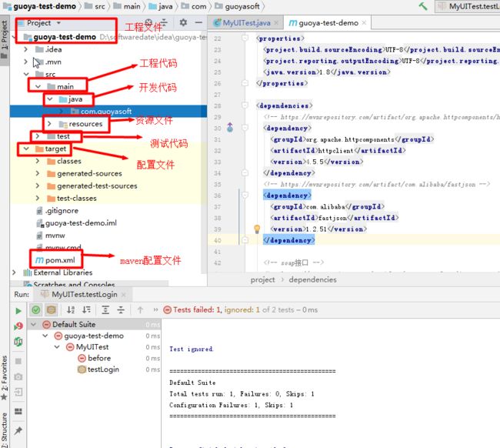Close the MyUITest.java editor tab
Image resolution: width=500 pixels, height=448 pixels.
coord(276,23)
